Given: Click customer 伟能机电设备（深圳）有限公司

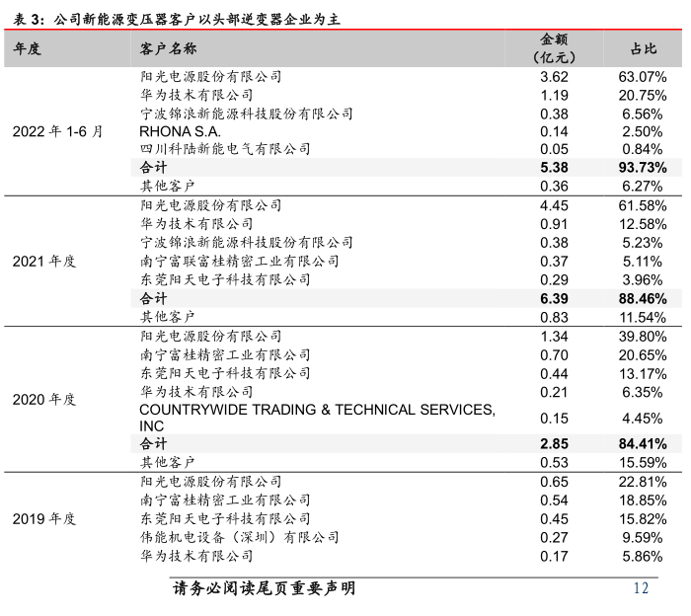Looking at the screenshot, I should [239, 537].
